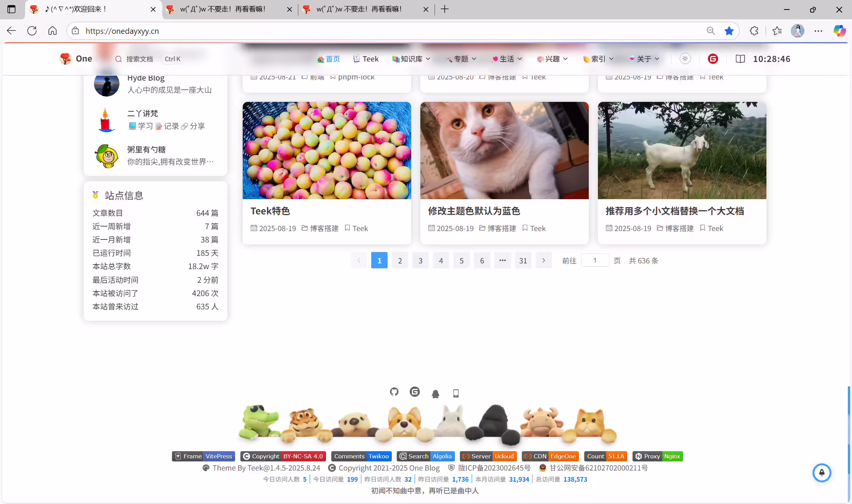Open the GitHub icon link in footer

394,392
